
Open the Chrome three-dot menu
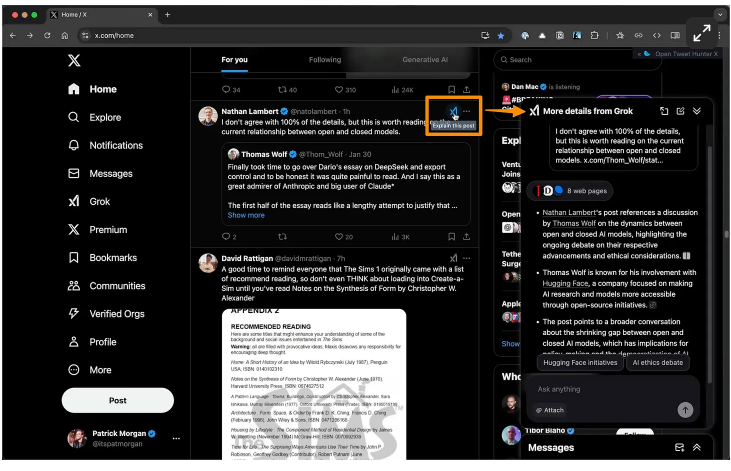(720, 35)
